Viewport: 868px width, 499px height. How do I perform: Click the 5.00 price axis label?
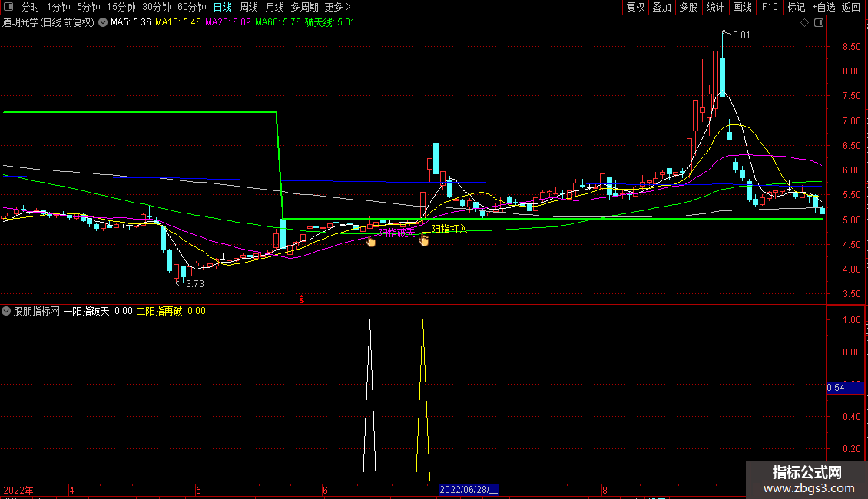(851, 220)
